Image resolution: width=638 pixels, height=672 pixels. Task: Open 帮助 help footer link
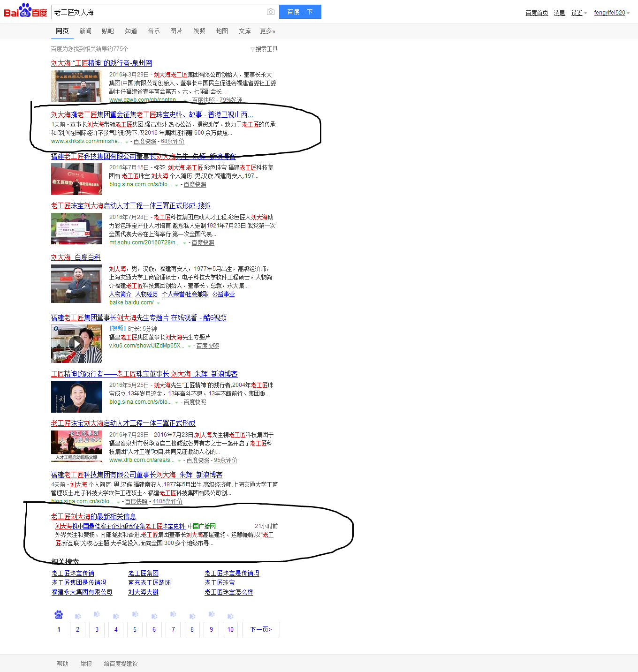point(62,664)
